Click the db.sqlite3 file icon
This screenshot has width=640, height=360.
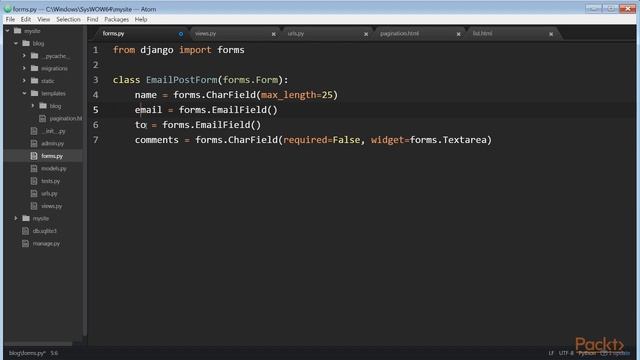coord(26,231)
